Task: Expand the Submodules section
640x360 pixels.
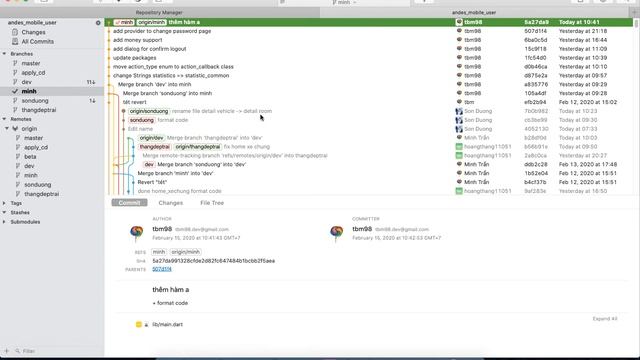Action: 4,222
